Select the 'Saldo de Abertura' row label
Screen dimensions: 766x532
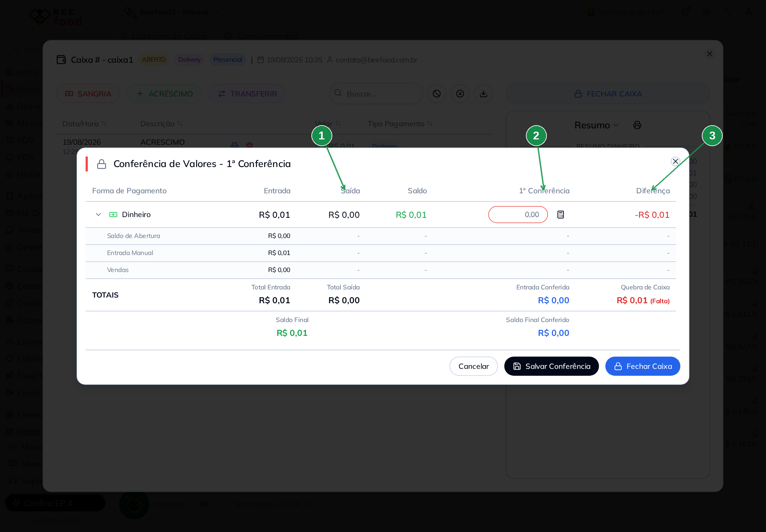(133, 236)
